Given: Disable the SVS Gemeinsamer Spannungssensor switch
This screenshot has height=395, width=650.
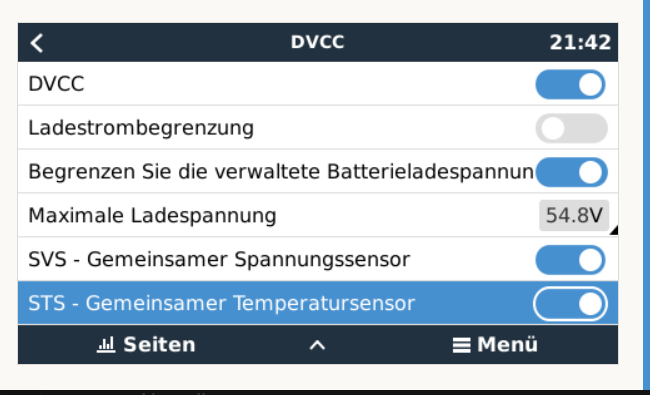Looking at the screenshot, I should click(x=570, y=260).
